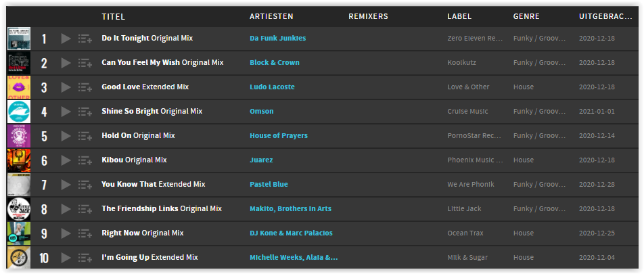Add Can You Feel My Wish to queue
The image size is (644, 274).
point(85,63)
